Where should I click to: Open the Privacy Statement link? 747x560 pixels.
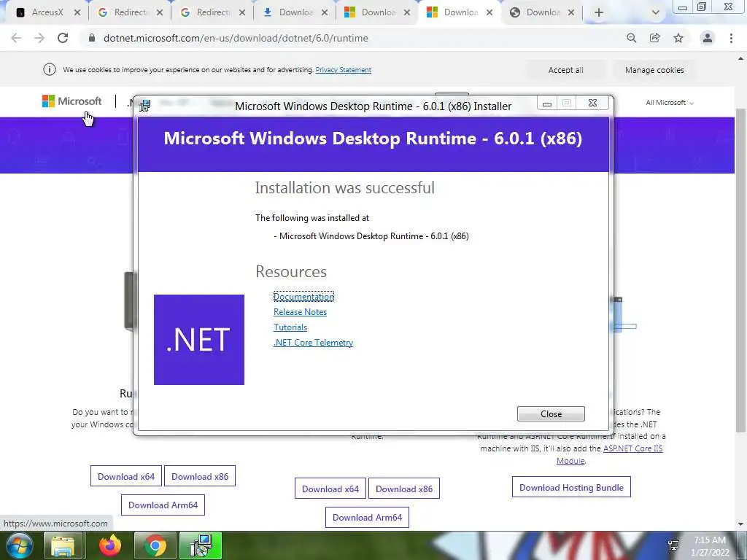(x=343, y=70)
